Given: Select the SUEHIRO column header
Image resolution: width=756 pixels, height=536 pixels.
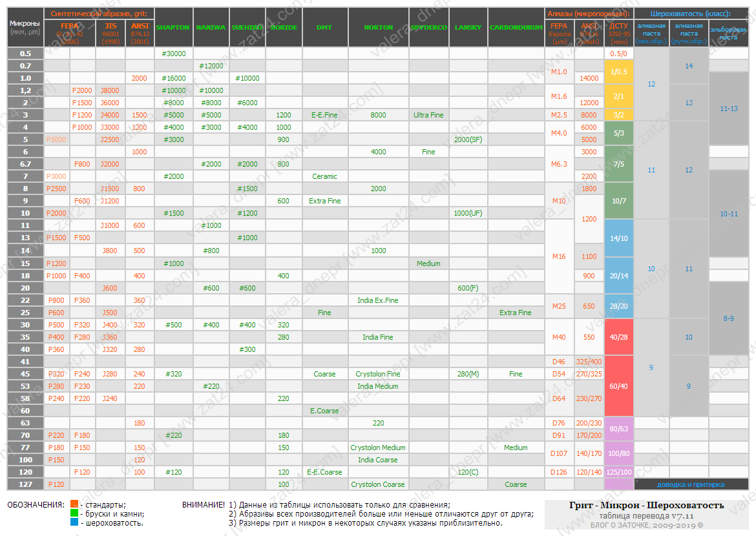Looking at the screenshot, I should pos(247,28).
